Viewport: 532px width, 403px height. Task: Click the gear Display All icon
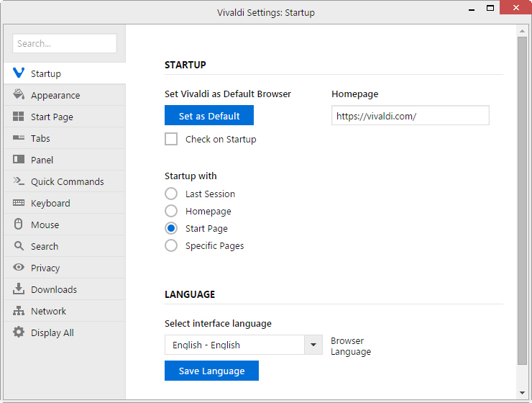[18, 332]
